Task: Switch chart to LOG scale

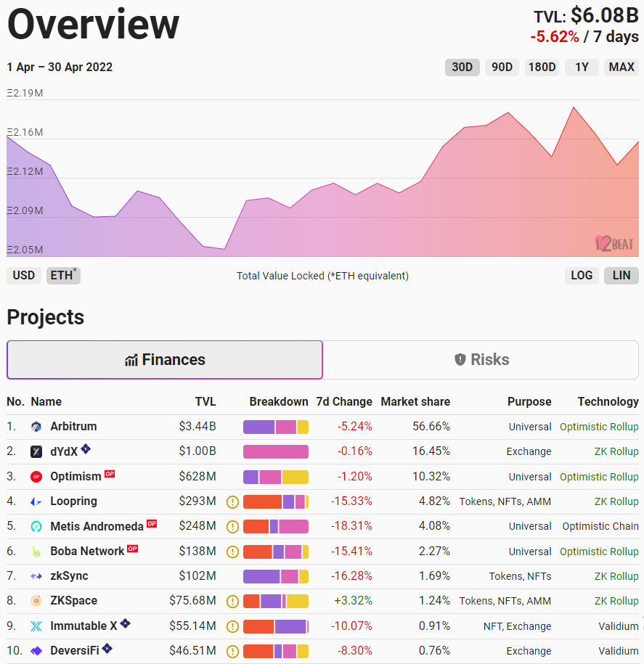Action: pos(582,276)
